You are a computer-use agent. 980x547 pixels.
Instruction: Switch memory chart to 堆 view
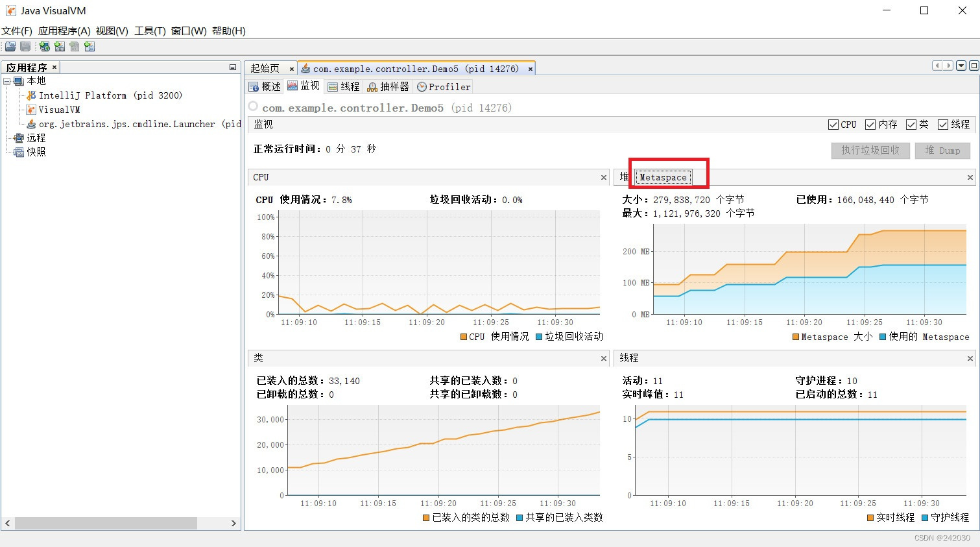(x=624, y=176)
